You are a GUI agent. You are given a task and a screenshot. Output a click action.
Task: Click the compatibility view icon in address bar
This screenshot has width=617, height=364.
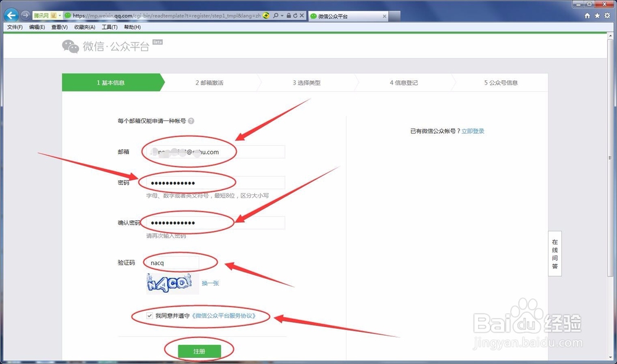coord(267,15)
